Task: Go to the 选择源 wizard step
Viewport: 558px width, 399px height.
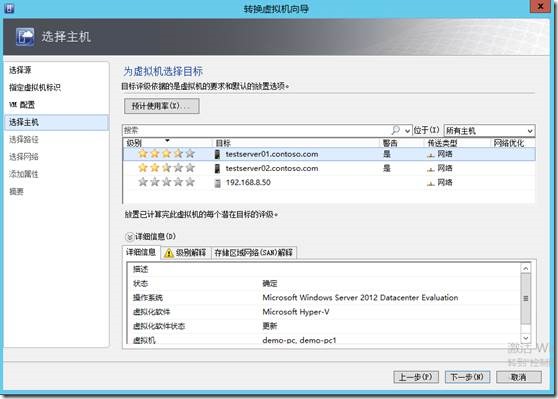Action: [20, 70]
